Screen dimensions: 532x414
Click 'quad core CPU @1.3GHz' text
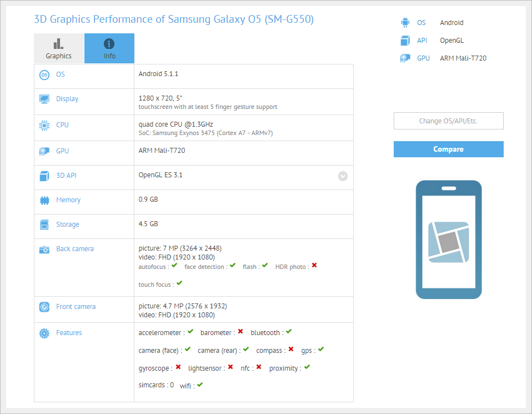pos(175,124)
